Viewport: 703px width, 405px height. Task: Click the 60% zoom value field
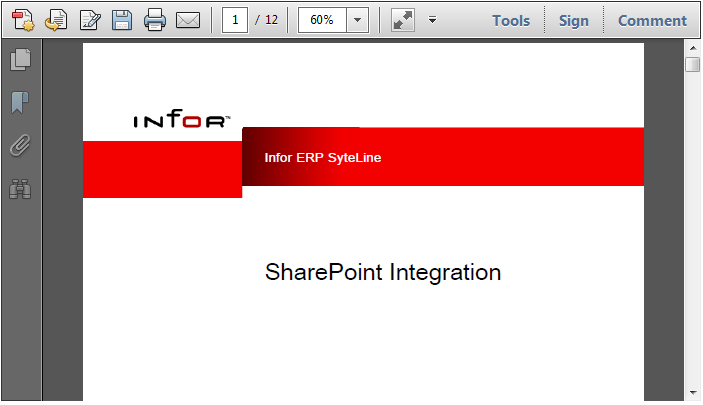pos(322,20)
